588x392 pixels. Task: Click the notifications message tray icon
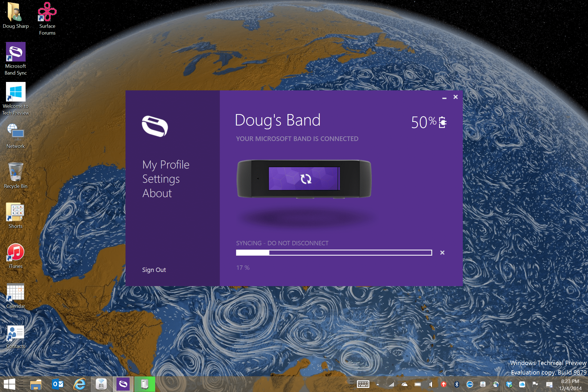coord(549,384)
